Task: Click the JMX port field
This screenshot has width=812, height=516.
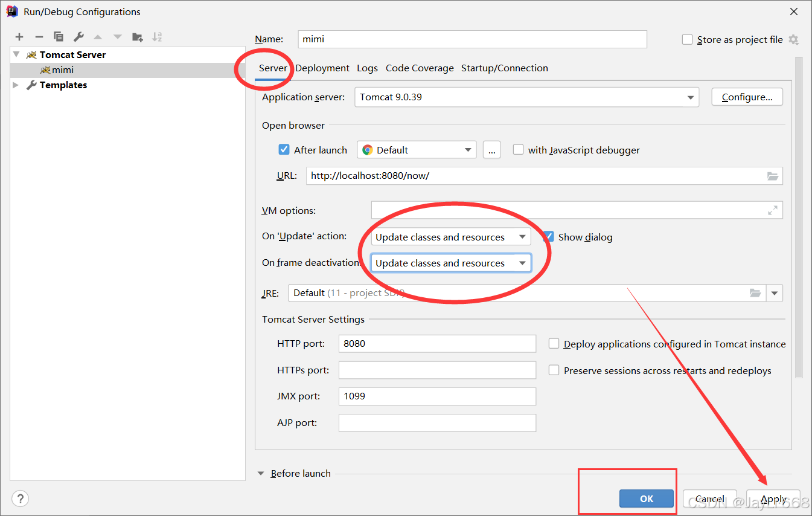Action: pyautogui.click(x=437, y=396)
